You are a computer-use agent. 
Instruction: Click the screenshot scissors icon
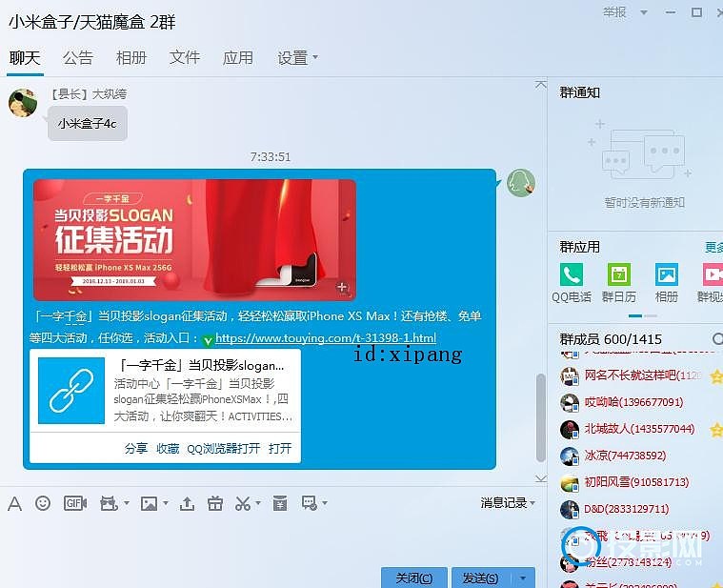coord(243,503)
